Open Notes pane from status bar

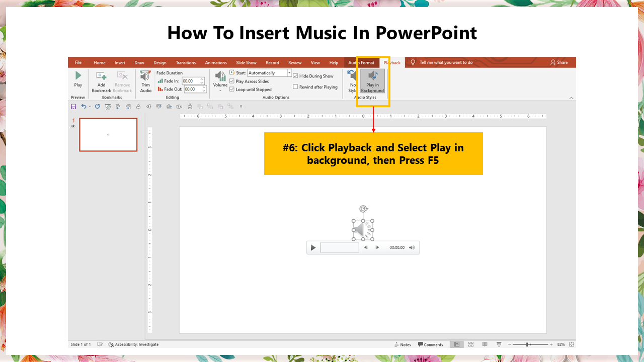tap(403, 344)
